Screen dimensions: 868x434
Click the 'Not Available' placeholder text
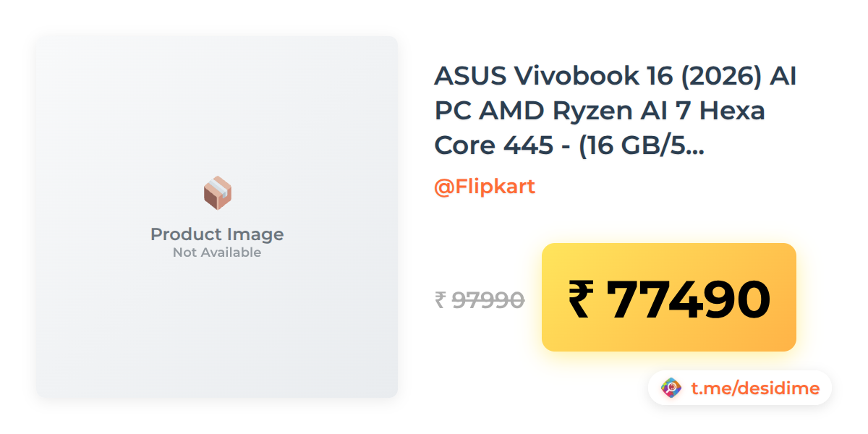click(x=217, y=252)
